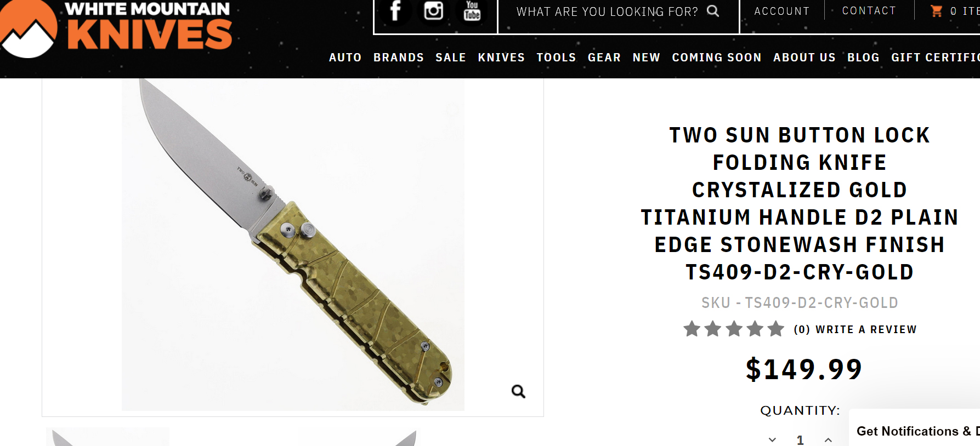Screen dimensions: 980x446
Task: Click WRITE A REVIEW link
Action: point(866,329)
